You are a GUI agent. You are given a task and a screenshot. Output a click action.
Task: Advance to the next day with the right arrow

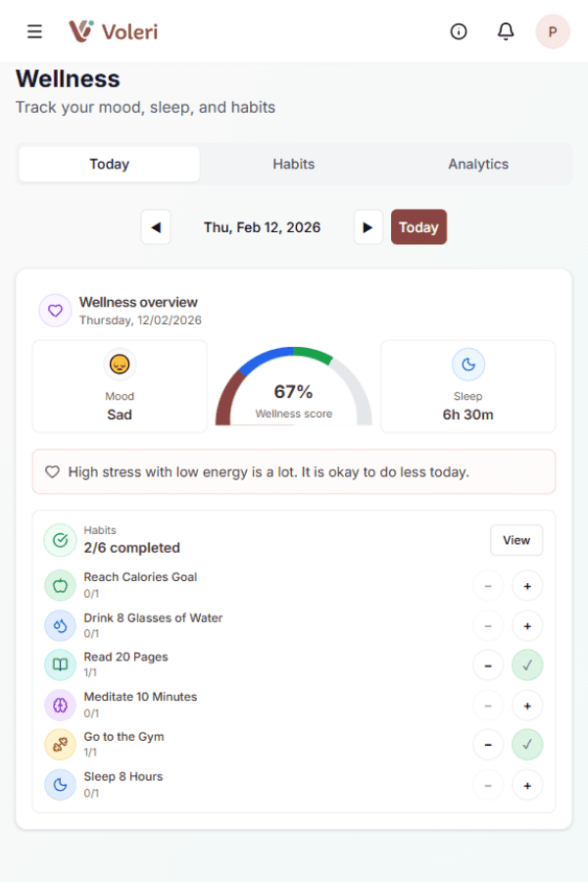click(x=367, y=226)
